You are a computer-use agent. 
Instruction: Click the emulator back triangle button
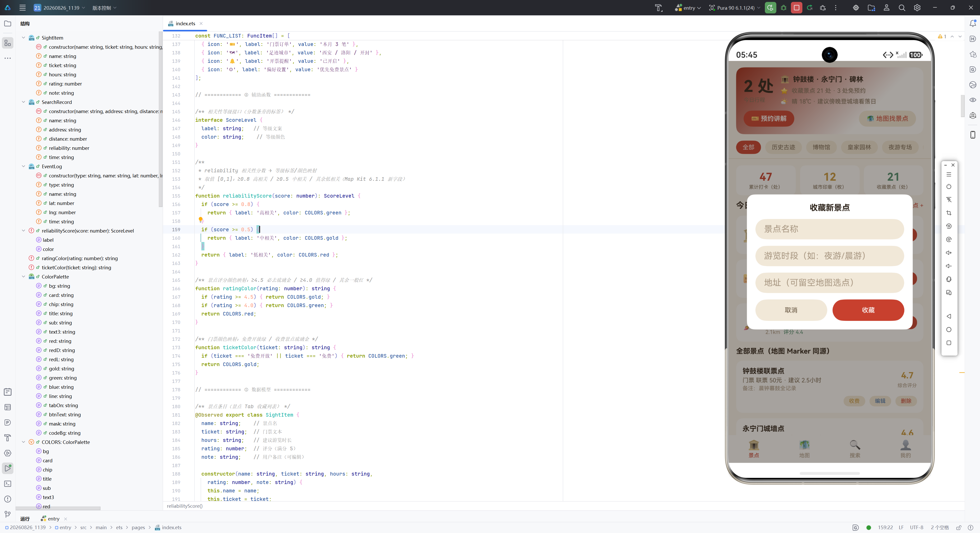[949, 316]
